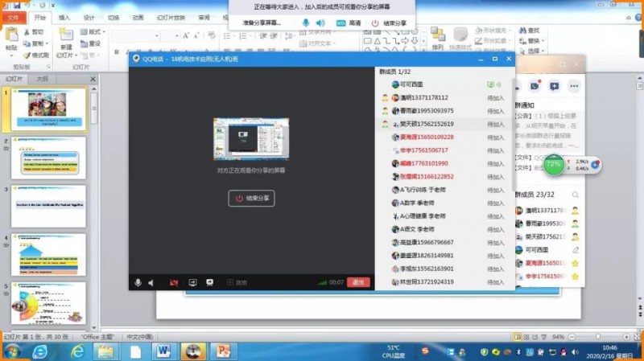Image resolution: width=644 pixels, height=361 pixels.
Task: Click zoom slider handle in status bar
Action: click(x=598, y=337)
